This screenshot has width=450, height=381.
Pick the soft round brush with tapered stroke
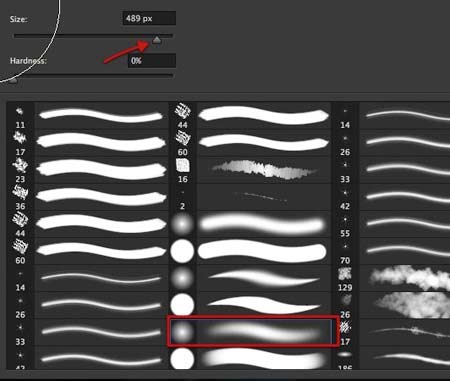pos(250,278)
